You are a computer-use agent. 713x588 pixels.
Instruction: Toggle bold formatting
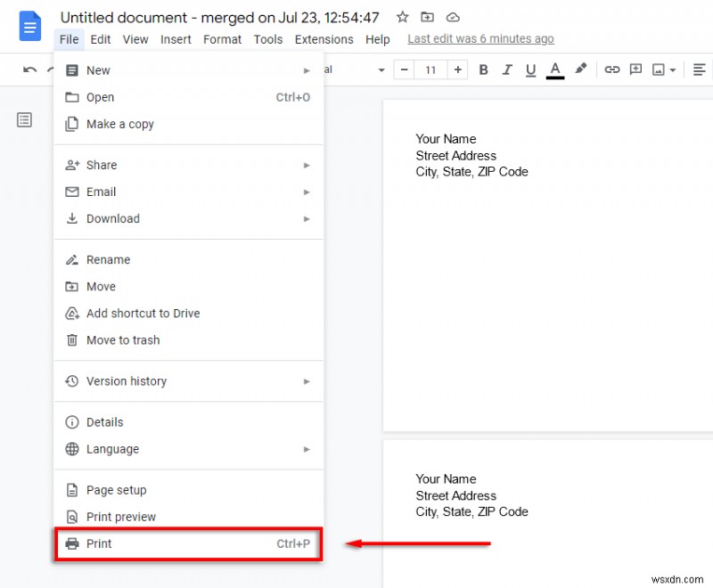[x=483, y=69]
